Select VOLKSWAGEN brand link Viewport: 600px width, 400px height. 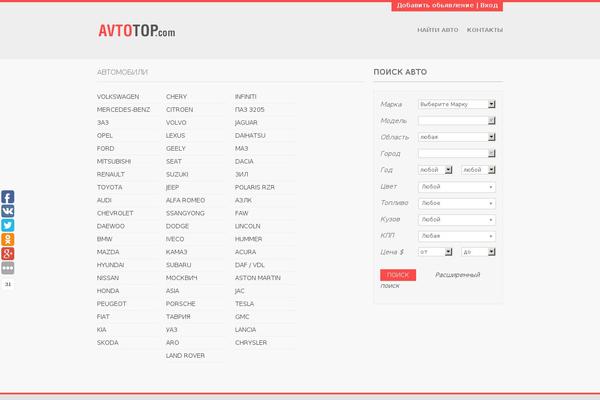(118, 97)
